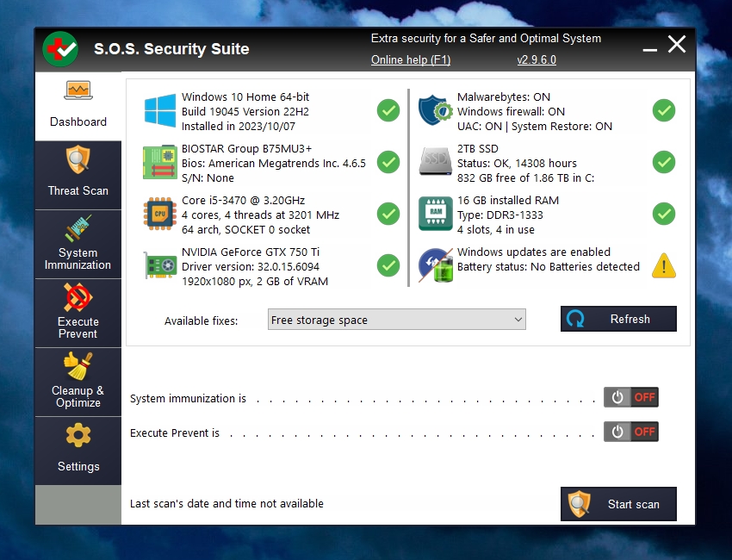Click the text "Windows firewall: ON"
Screen dimensions: 732x560
(x=511, y=112)
